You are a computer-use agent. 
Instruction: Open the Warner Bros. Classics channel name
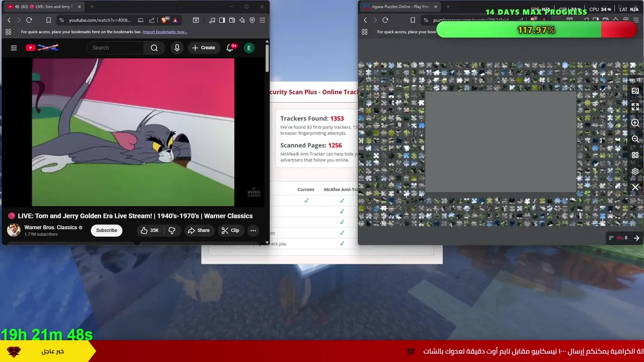click(x=50, y=227)
